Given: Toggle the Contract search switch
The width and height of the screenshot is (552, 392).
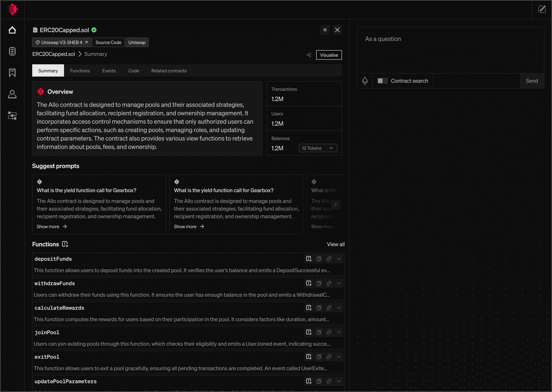Looking at the screenshot, I should pos(382,81).
